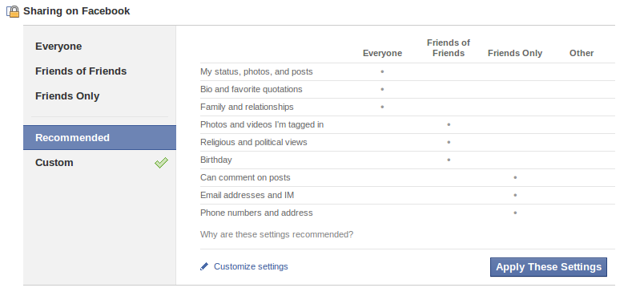
Task: Click the 'Family and relationships' row label
Action: click(247, 107)
